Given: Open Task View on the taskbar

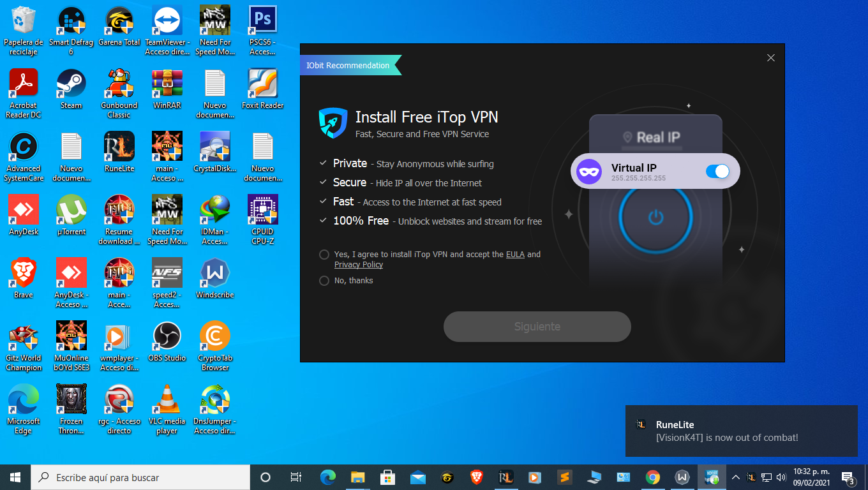Looking at the screenshot, I should point(296,477).
